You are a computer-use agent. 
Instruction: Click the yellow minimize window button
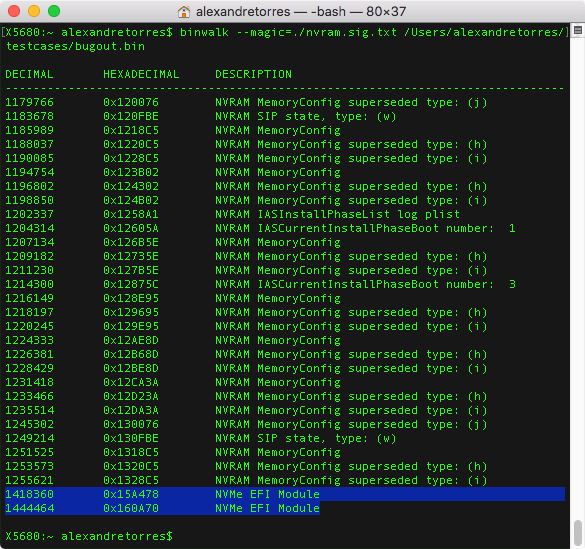tap(34, 11)
